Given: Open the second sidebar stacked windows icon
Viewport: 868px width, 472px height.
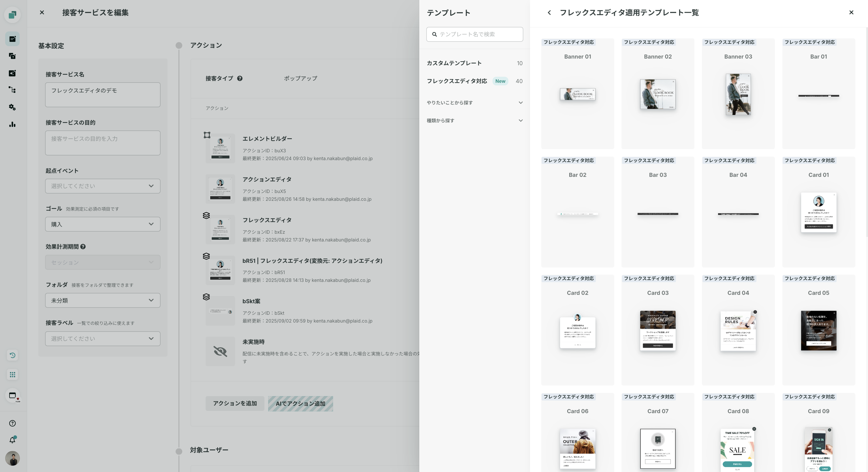Looking at the screenshot, I should point(12,56).
